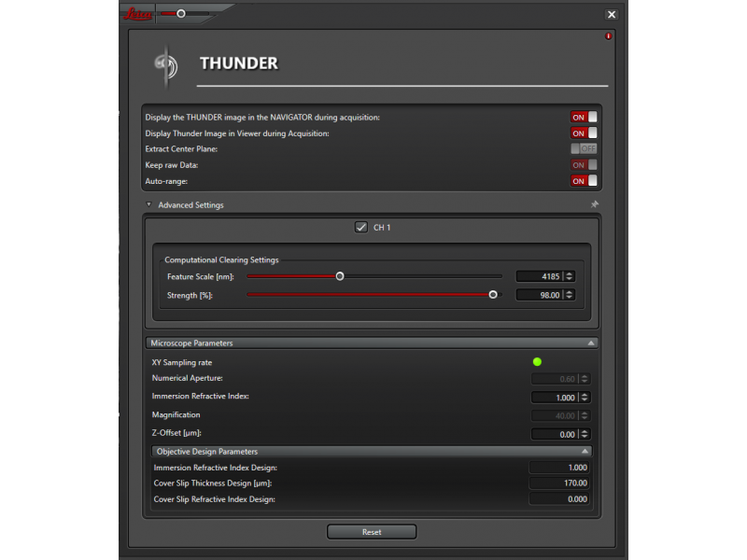Step the Feature Scale spinner arrows

(569, 276)
